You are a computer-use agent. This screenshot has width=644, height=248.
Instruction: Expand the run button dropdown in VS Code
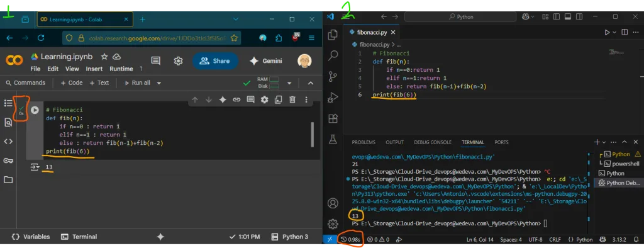(615, 32)
